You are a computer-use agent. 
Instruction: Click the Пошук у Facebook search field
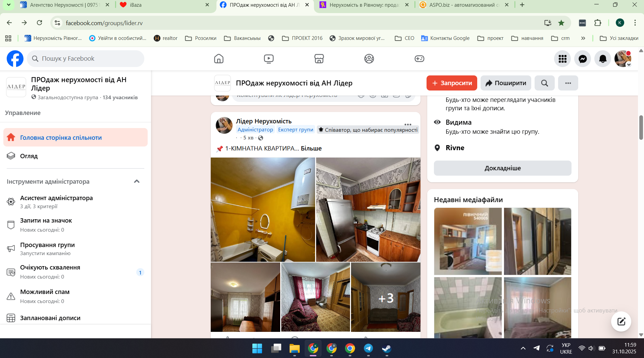pyautogui.click(x=86, y=59)
